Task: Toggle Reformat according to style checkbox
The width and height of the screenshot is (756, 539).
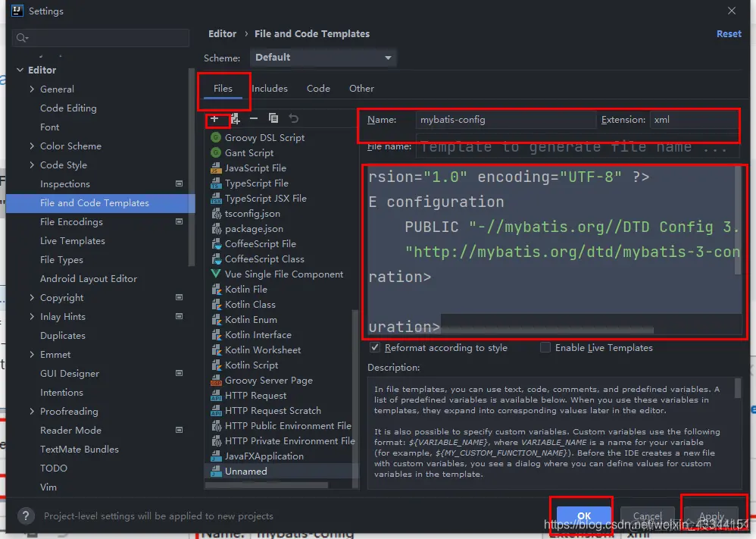Action: pyautogui.click(x=375, y=347)
